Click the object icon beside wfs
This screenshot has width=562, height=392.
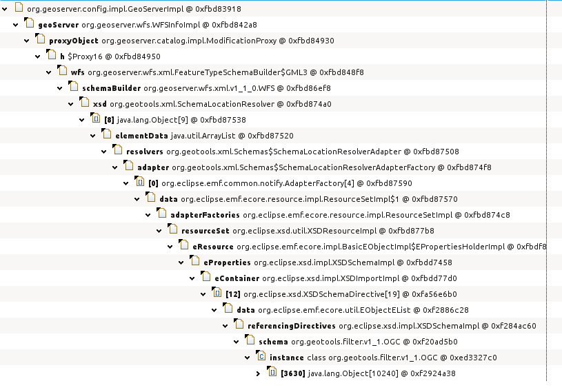click(63, 70)
